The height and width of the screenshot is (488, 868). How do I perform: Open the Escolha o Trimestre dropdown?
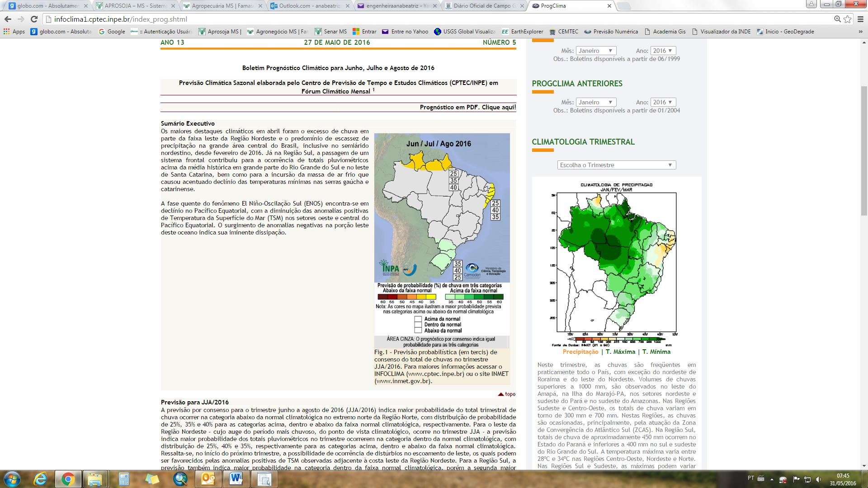(x=617, y=165)
